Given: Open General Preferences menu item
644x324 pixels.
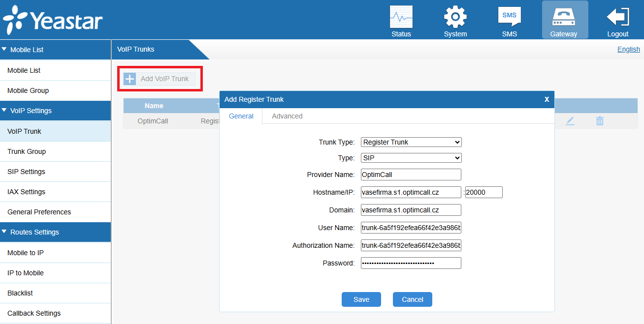Looking at the screenshot, I should click(x=55, y=212).
